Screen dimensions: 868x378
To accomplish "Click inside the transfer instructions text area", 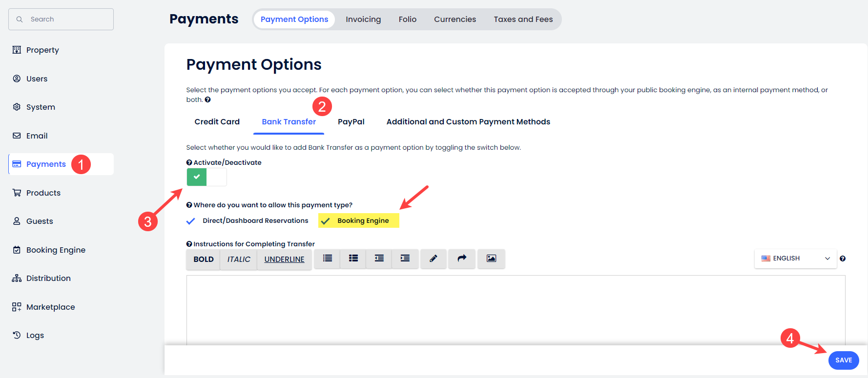I will (x=515, y=310).
